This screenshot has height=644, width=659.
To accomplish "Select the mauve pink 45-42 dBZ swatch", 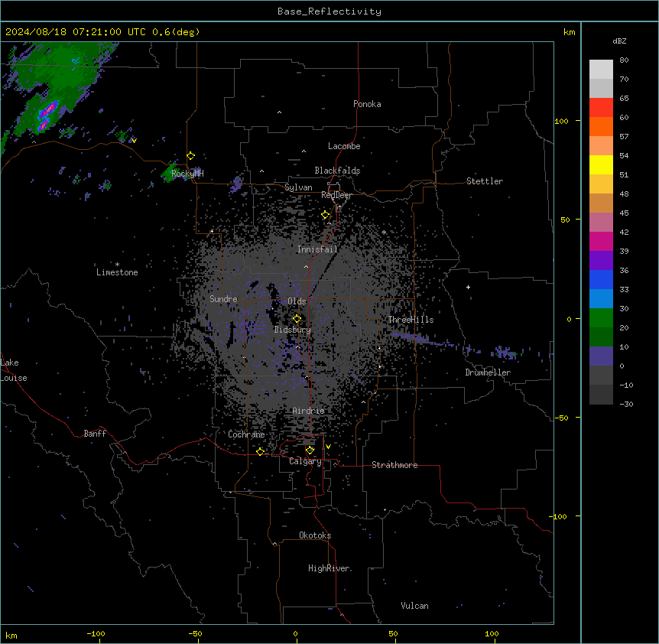I will (x=601, y=223).
